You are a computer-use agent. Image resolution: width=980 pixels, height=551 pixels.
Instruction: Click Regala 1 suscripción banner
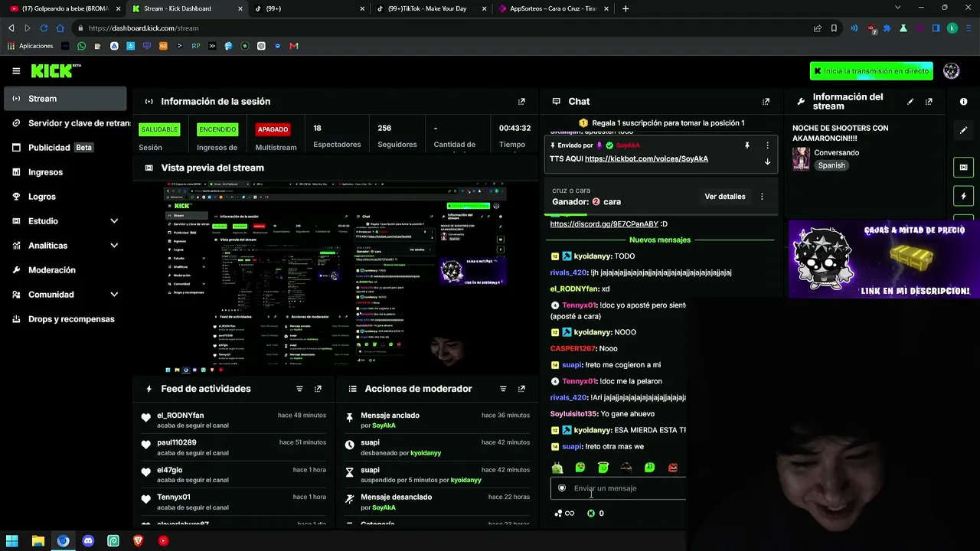pos(661,123)
